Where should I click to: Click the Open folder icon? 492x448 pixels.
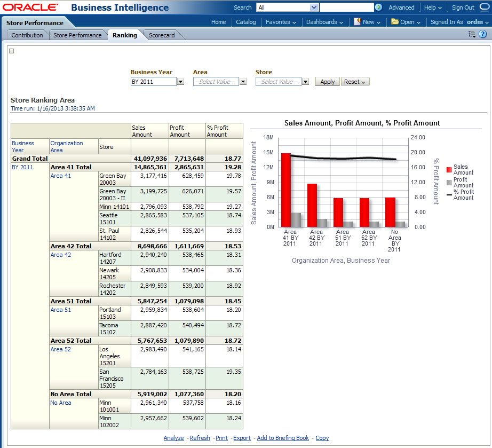point(395,22)
